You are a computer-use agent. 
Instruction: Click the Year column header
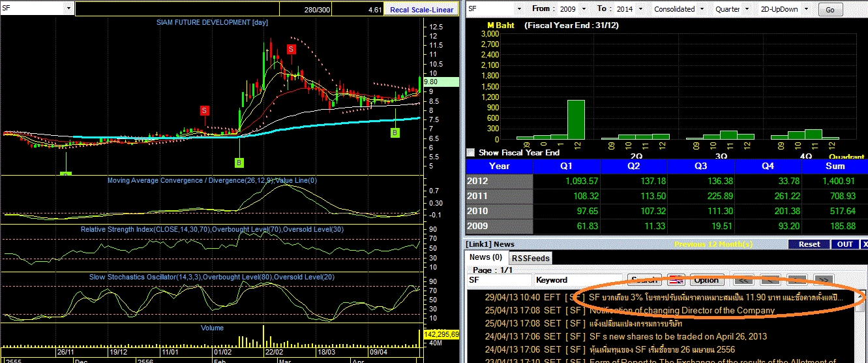(x=499, y=166)
